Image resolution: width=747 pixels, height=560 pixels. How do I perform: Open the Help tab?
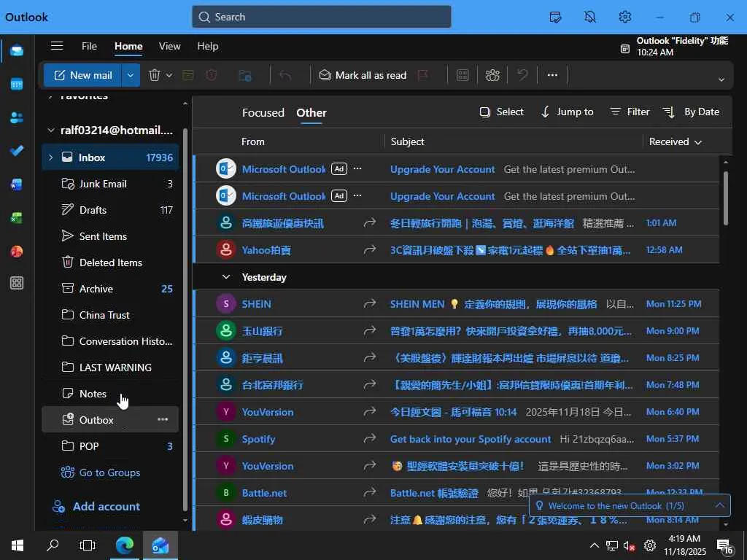(x=208, y=46)
